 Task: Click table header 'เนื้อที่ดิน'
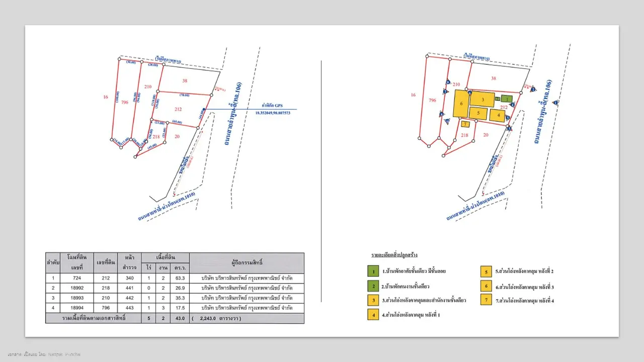click(x=165, y=257)
